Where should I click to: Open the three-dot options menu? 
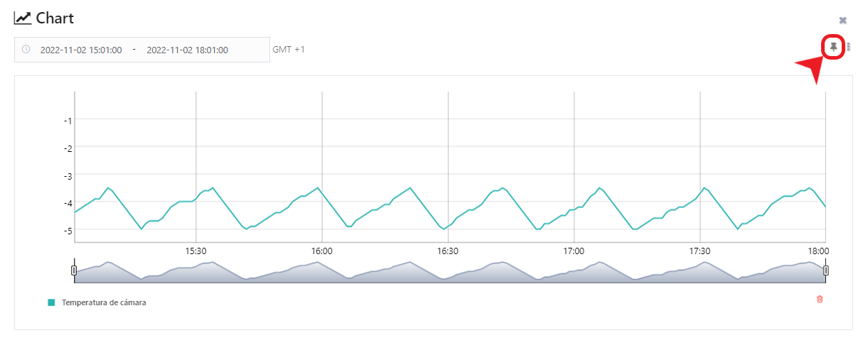point(848,47)
